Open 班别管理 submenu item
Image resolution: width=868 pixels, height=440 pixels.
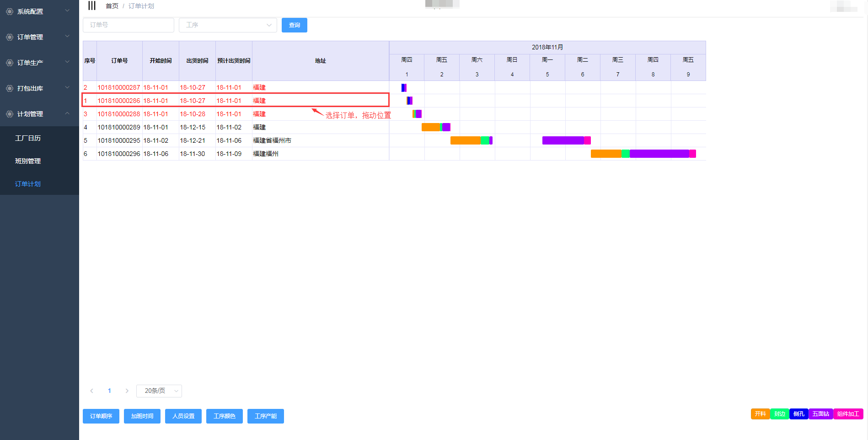(x=28, y=161)
